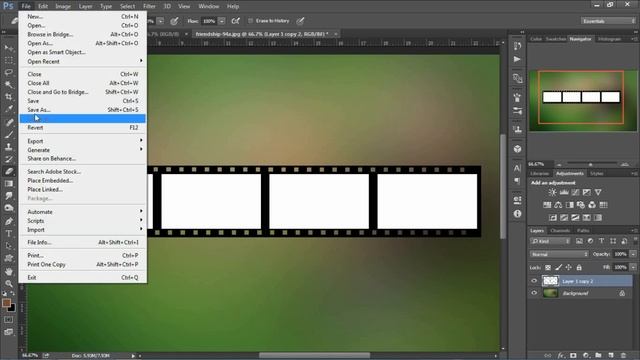The image size is (640, 360).
Task: Select the Magic Wand tool
Action: (x=9, y=85)
